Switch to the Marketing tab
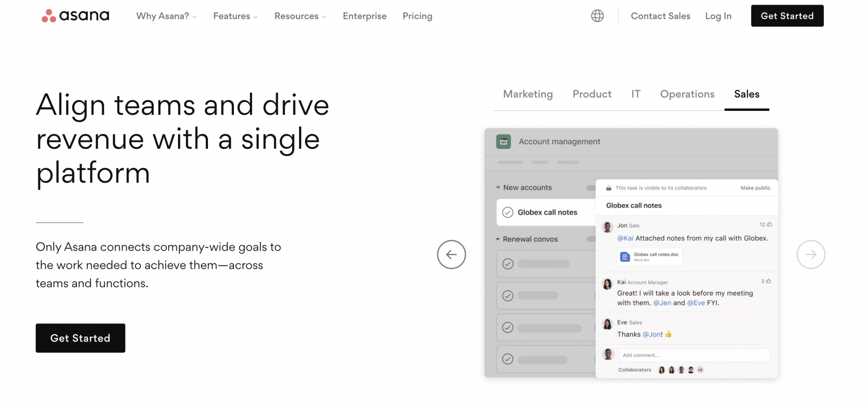Image resolution: width=868 pixels, height=406 pixels. click(527, 94)
